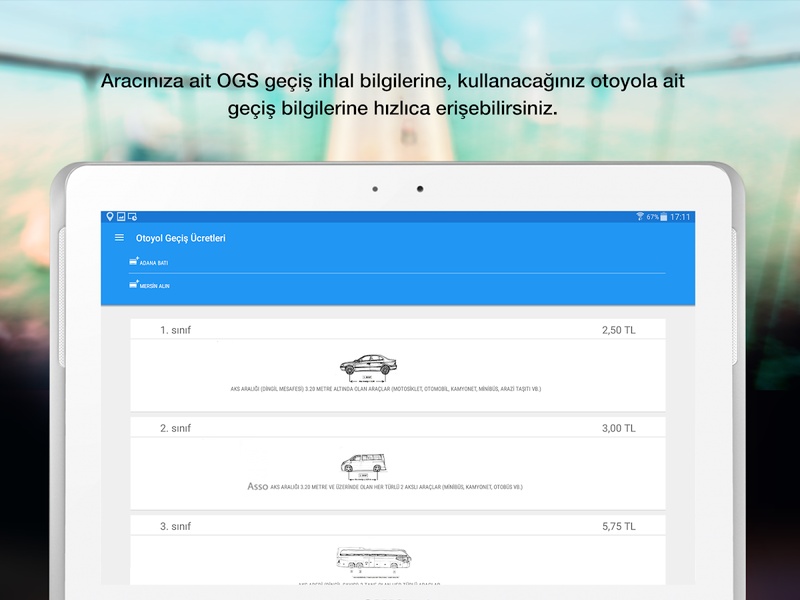800x600 pixels.
Task: Select the 2. sınıf row header
Action: point(398,428)
